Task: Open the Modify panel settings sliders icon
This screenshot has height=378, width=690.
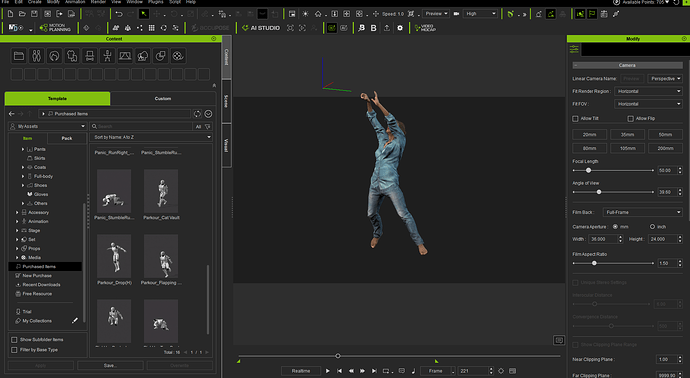Action: pyautogui.click(x=574, y=49)
